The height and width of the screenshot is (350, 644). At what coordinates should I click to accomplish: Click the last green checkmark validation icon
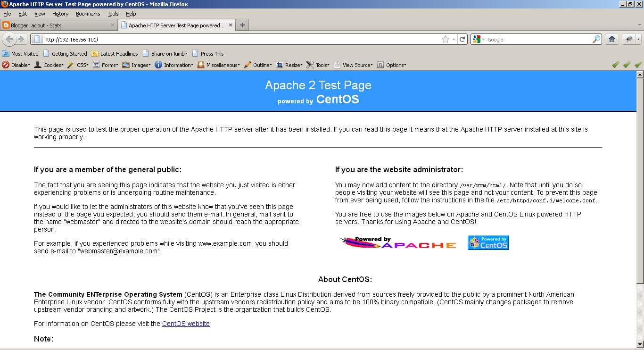click(638, 65)
